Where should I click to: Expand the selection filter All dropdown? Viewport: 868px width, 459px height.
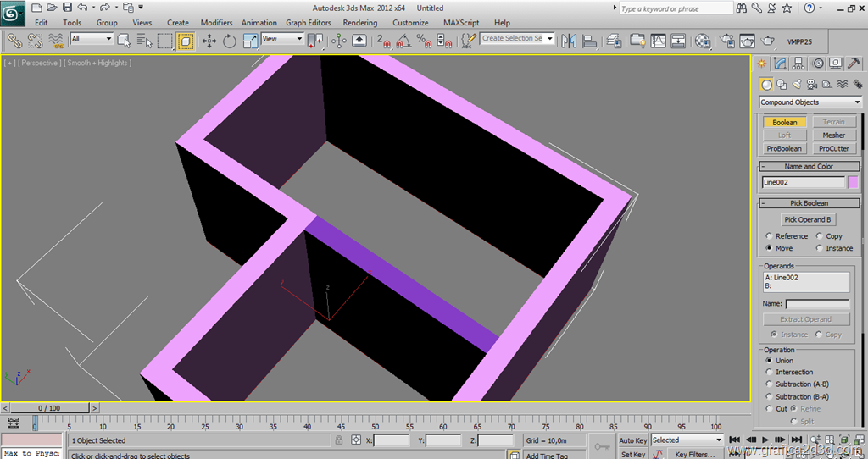92,39
